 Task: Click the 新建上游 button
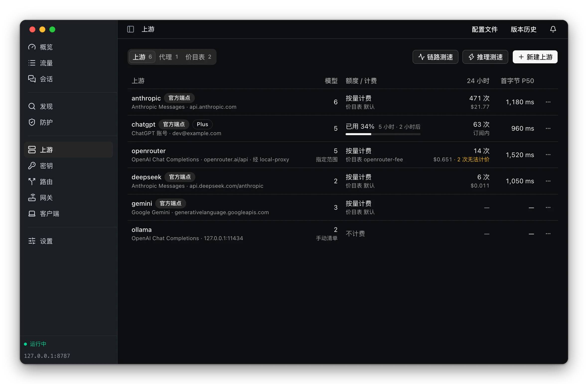(535, 57)
